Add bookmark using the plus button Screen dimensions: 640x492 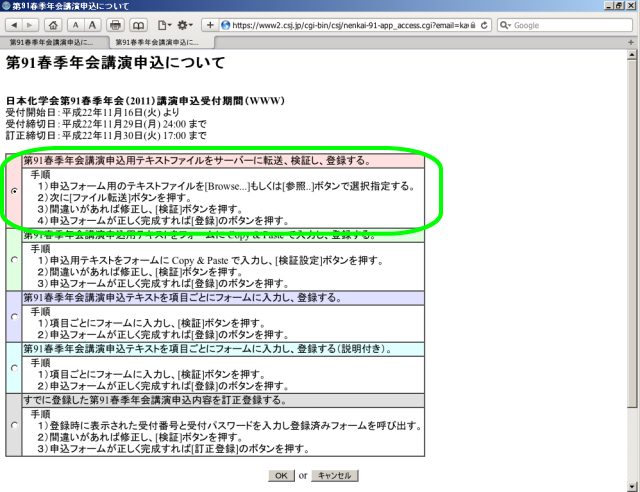click(x=211, y=25)
